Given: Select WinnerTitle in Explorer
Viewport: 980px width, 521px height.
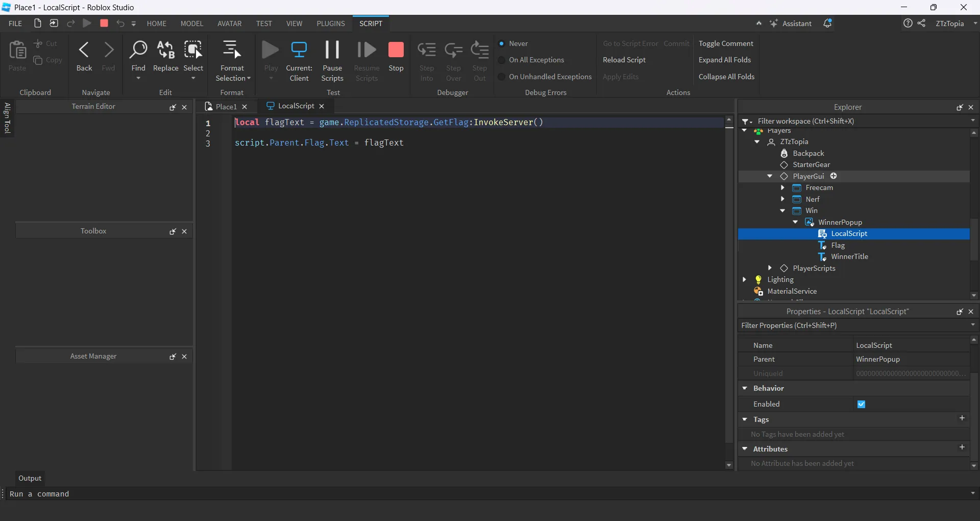Looking at the screenshot, I should tap(849, 256).
